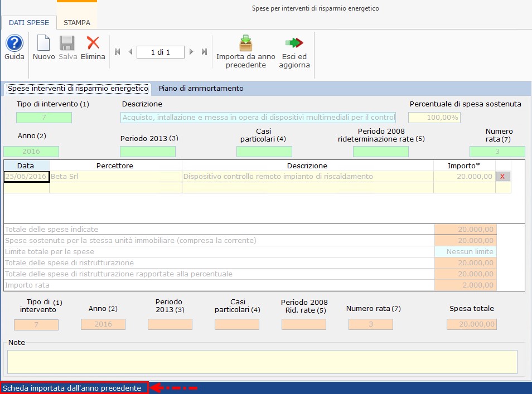Click the orange Numero rata summary field
Image resolution: width=532 pixels, height=394 pixels.
tap(370, 324)
